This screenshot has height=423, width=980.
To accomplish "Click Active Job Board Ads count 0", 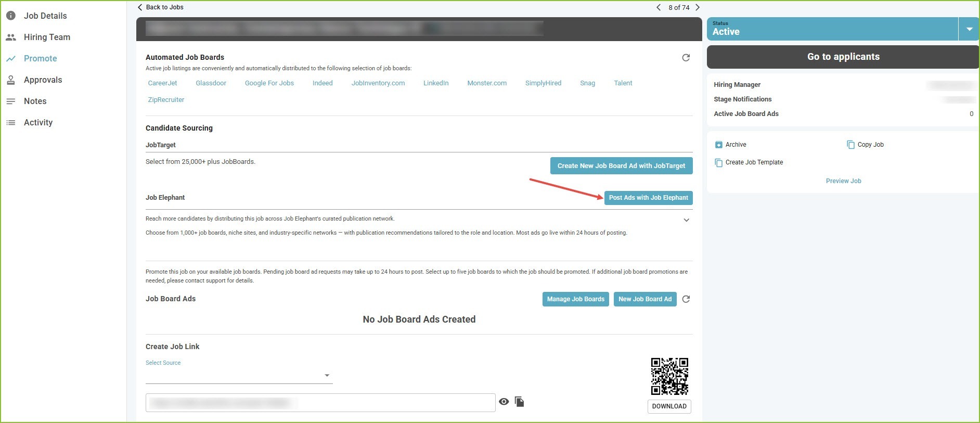I will click(x=971, y=114).
